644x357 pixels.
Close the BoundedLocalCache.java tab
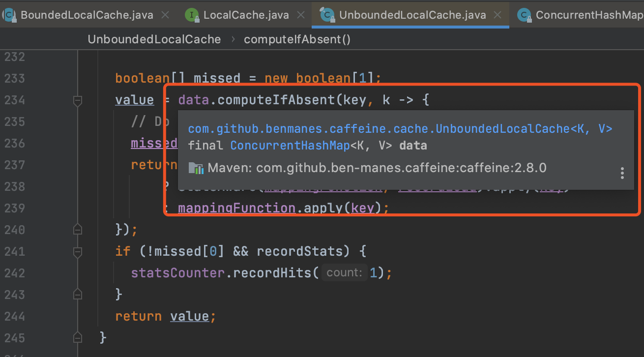(x=165, y=15)
